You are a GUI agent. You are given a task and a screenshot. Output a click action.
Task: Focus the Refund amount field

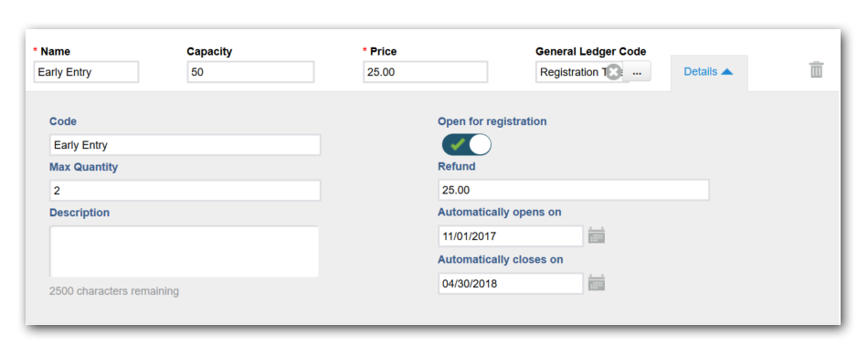pyautogui.click(x=574, y=190)
